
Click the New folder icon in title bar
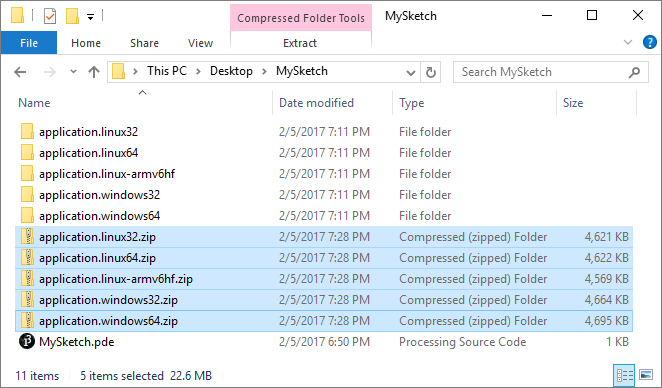(x=72, y=16)
